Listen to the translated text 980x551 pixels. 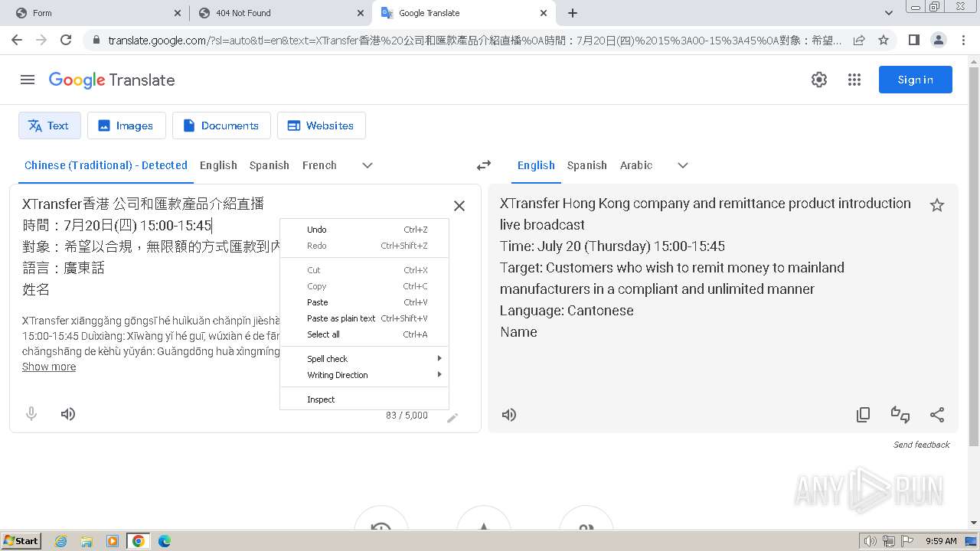pyautogui.click(x=509, y=415)
